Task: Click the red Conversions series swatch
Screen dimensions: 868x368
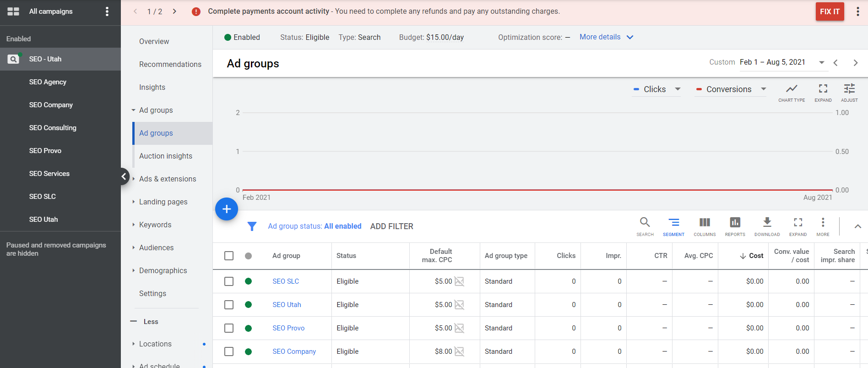Action: 699,89
